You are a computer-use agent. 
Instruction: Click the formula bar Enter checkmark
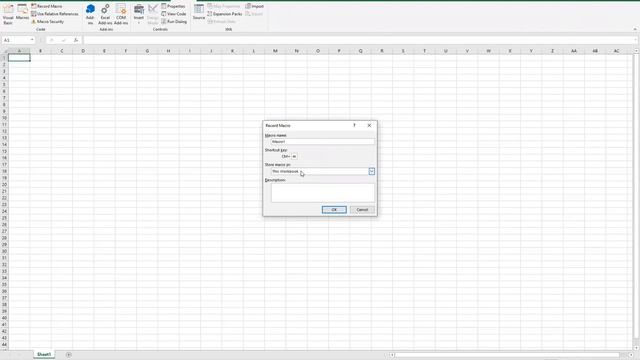(64, 40)
